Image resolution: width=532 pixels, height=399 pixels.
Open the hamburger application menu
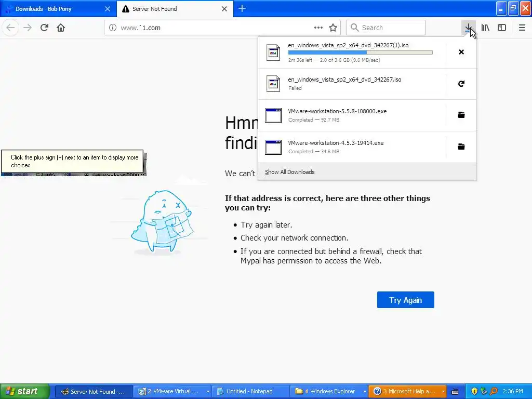522,28
